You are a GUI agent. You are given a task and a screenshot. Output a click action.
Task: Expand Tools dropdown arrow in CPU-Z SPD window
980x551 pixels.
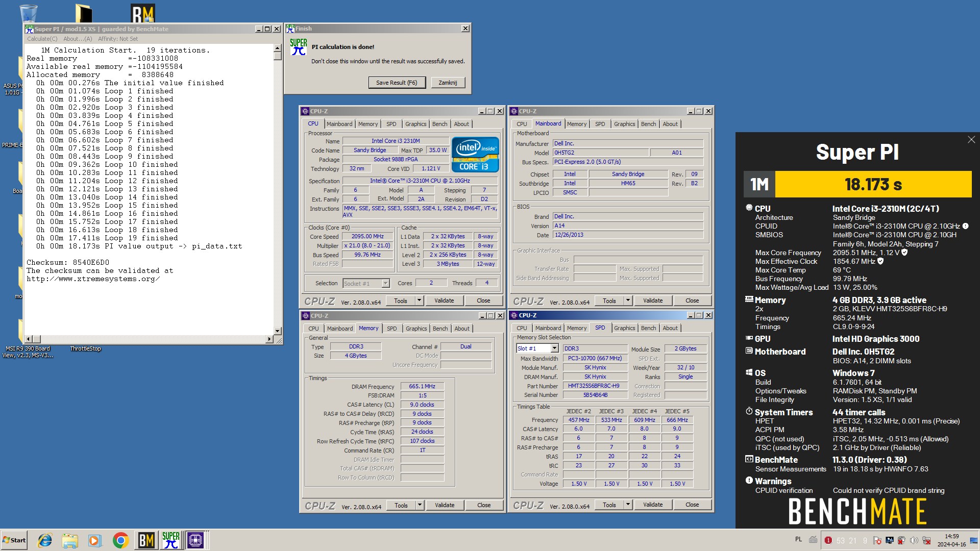[628, 505]
